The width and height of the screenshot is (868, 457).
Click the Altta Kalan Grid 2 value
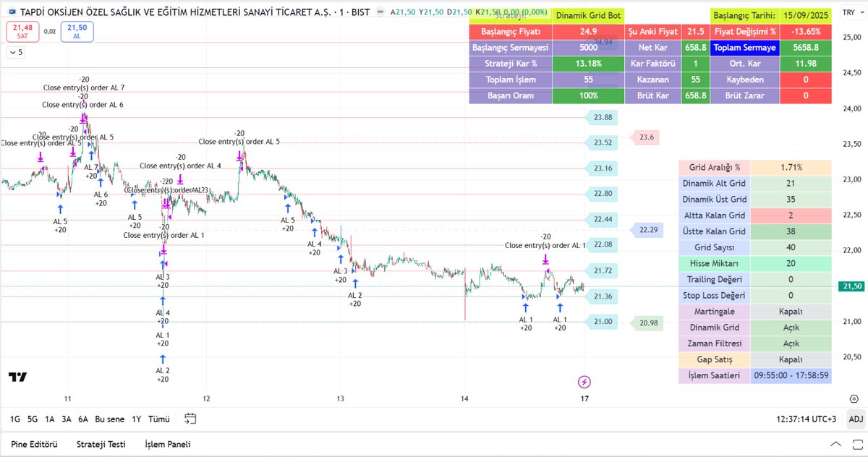coord(791,215)
